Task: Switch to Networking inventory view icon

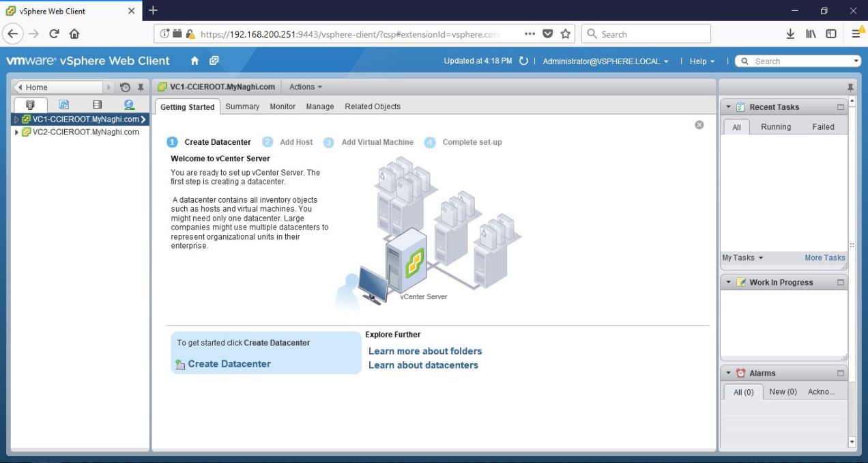Action: pos(129,105)
